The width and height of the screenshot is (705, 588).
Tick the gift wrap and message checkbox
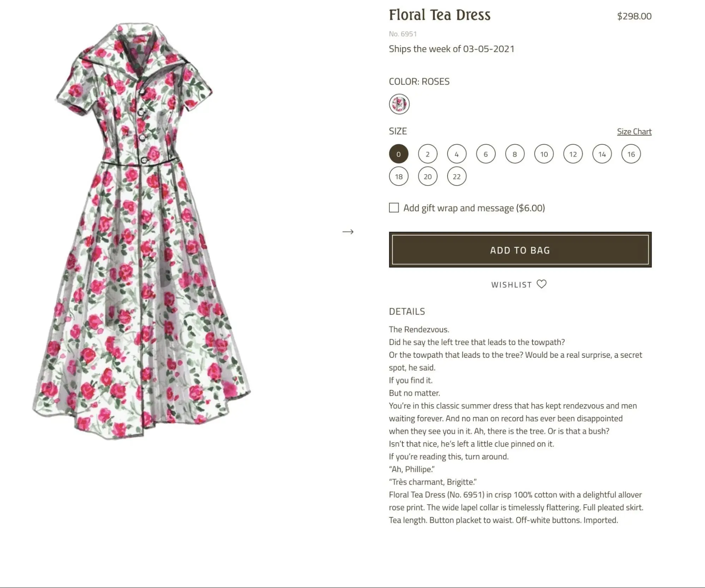394,208
